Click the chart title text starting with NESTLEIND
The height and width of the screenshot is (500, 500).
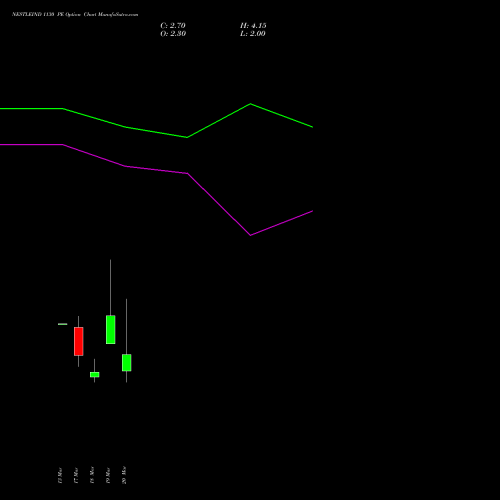[75, 14]
